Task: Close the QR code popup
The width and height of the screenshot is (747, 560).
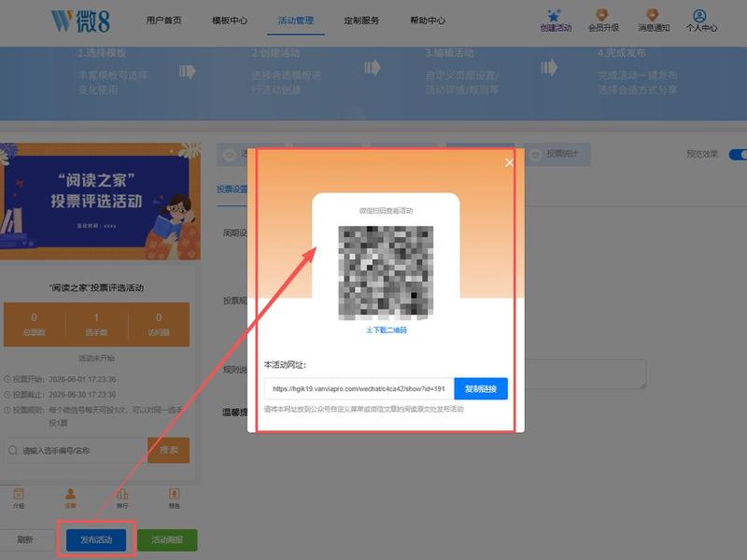Action: point(509,162)
